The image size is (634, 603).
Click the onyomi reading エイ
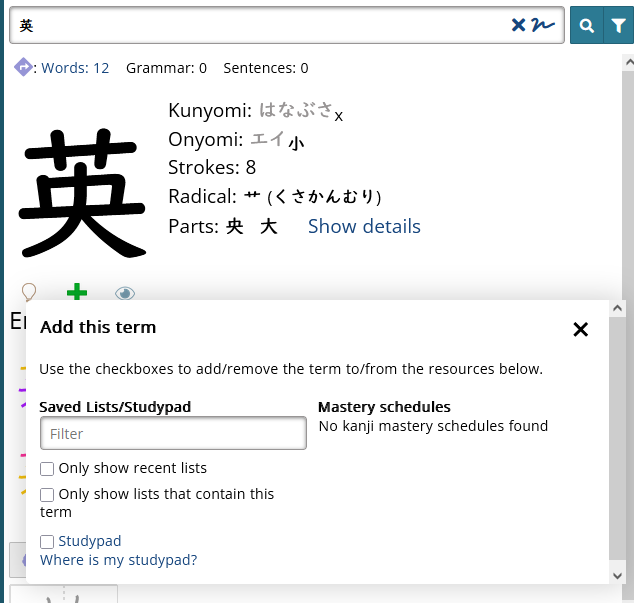[x=267, y=139]
